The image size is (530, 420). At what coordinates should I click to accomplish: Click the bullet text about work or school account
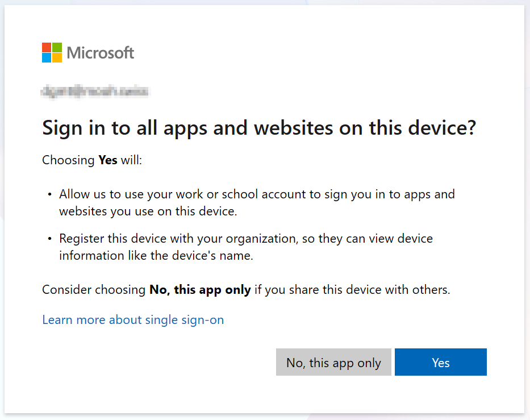pyautogui.click(x=257, y=194)
